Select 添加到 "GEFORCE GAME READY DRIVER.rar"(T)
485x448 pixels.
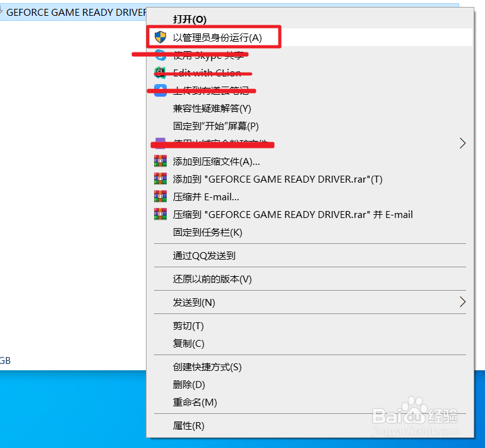277,179
